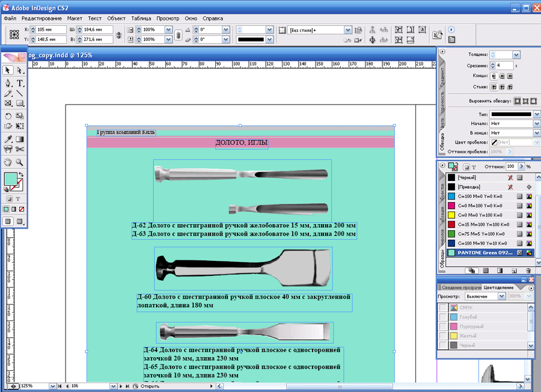The height and width of the screenshot is (392, 541).
Task: Enable formatting affects text in the toolbox
Action: click(18, 199)
